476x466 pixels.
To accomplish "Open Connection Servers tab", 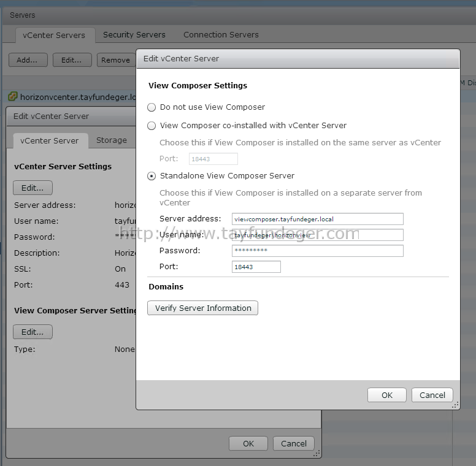I will click(x=221, y=34).
